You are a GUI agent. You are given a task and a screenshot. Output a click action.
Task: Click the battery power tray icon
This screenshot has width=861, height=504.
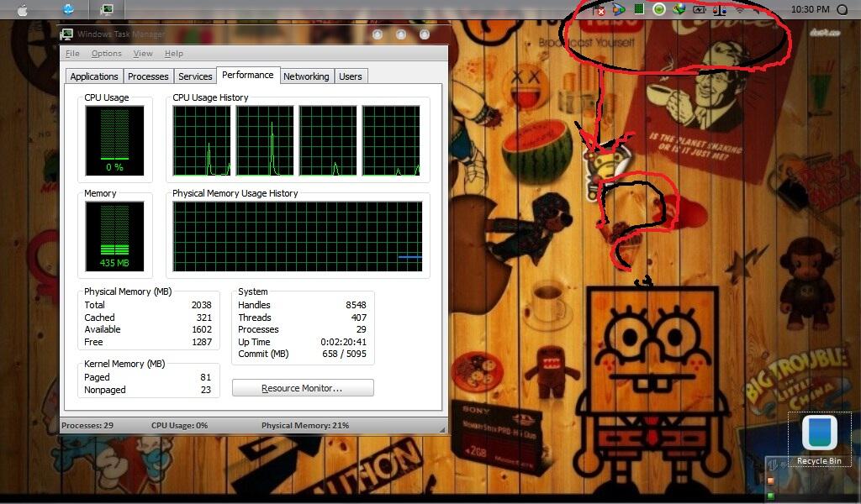pyautogui.click(x=699, y=9)
